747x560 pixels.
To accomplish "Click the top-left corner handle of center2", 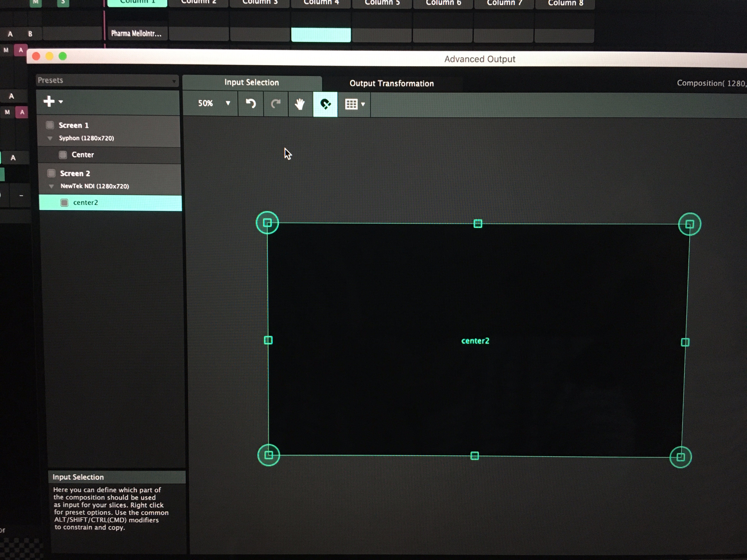I will pyautogui.click(x=267, y=223).
